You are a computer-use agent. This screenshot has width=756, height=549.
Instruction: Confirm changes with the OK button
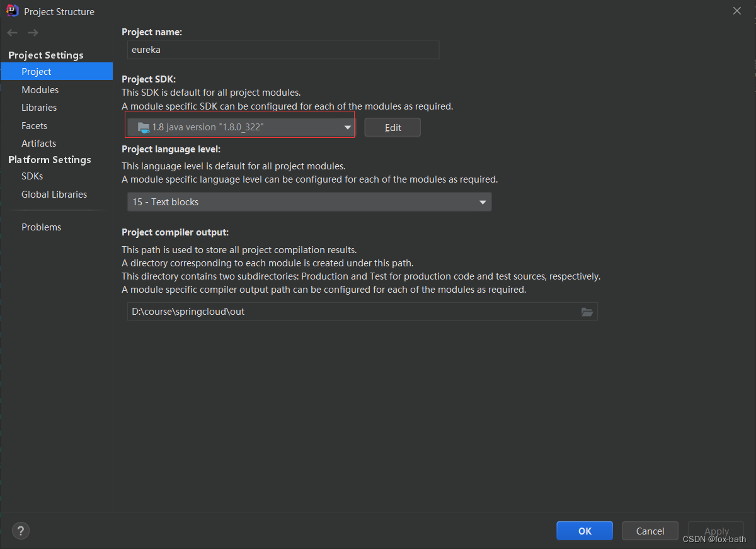pos(584,531)
